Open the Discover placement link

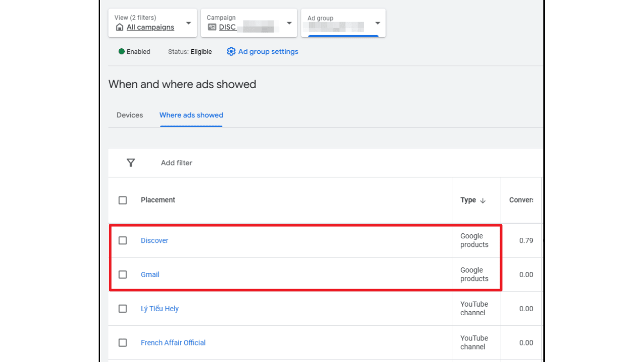pyautogui.click(x=154, y=240)
